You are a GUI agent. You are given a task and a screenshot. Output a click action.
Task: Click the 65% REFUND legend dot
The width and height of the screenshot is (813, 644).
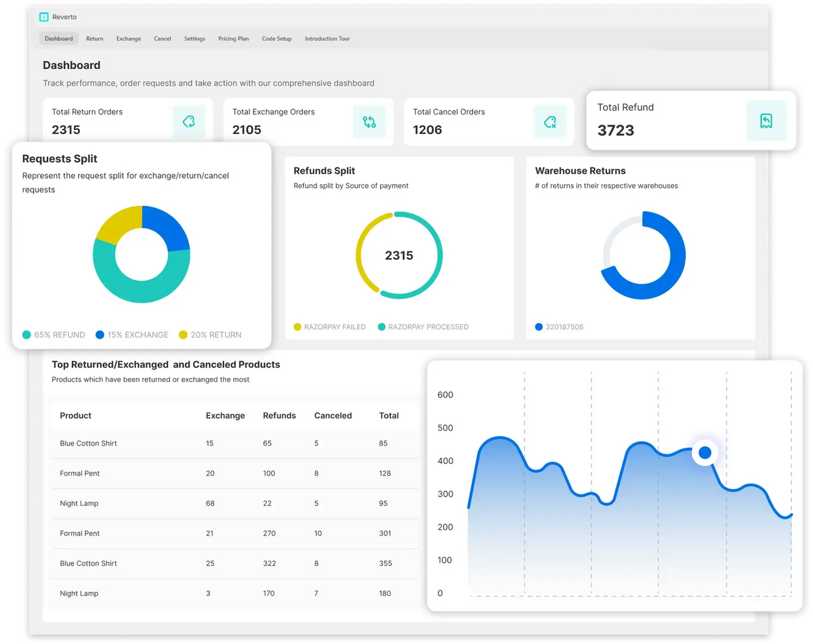pos(26,335)
